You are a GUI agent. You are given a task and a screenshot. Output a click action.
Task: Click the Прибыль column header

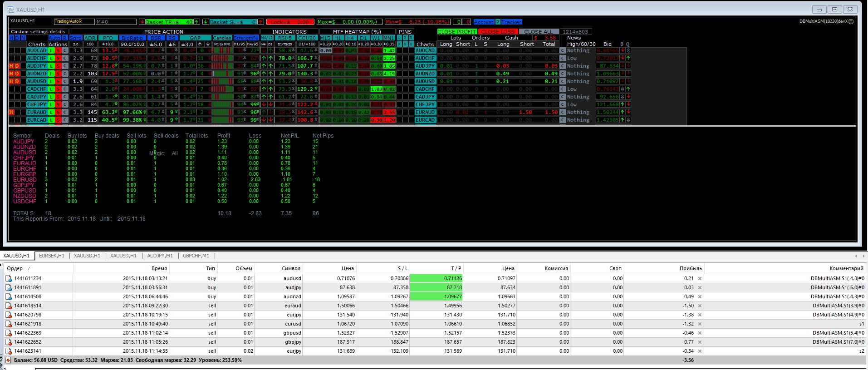pyautogui.click(x=664, y=268)
